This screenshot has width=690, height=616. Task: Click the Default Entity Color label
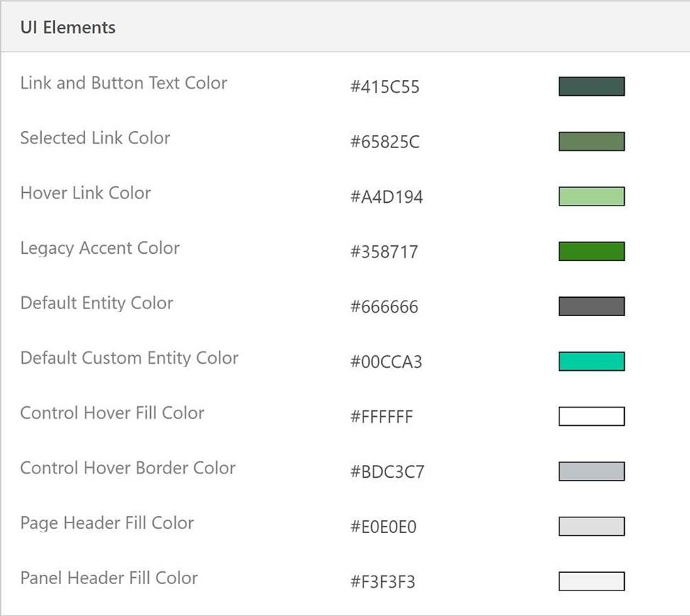pyautogui.click(x=96, y=303)
